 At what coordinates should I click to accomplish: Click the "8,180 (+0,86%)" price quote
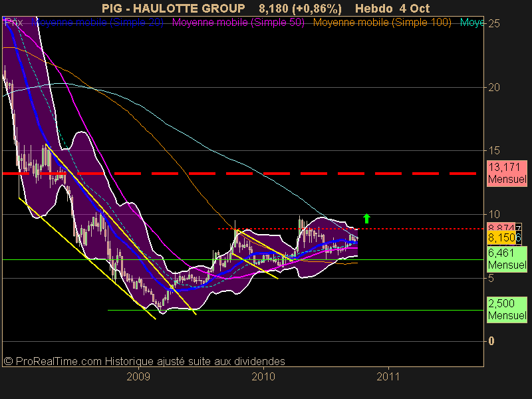[x=301, y=9]
